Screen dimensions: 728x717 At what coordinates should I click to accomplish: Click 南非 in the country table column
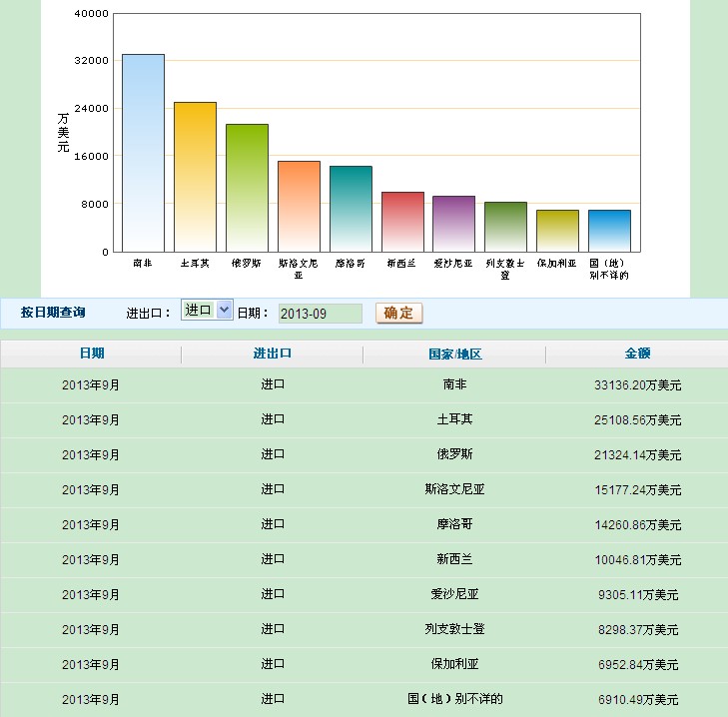tap(454, 384)
